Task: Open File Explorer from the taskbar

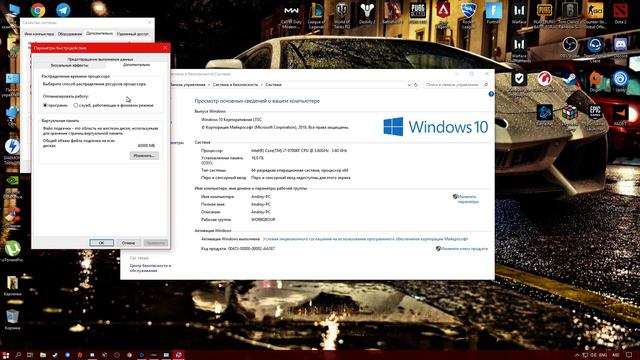Action: 42,355
